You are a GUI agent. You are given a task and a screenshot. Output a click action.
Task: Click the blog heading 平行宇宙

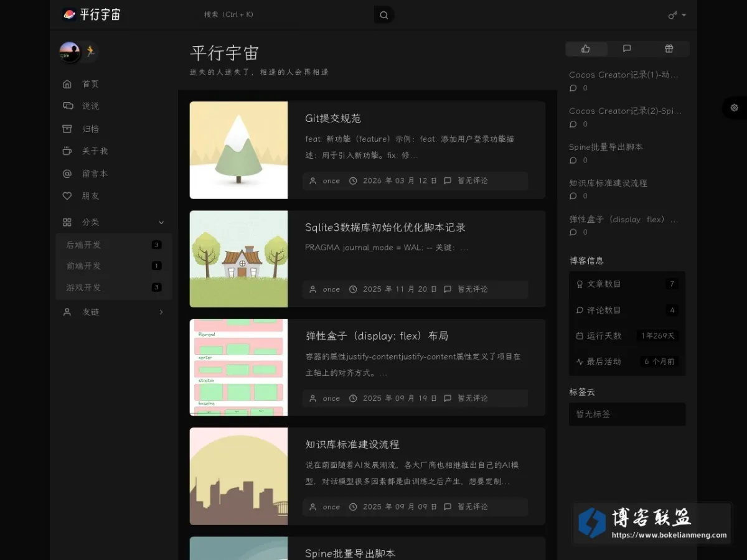tap(224, 53)
